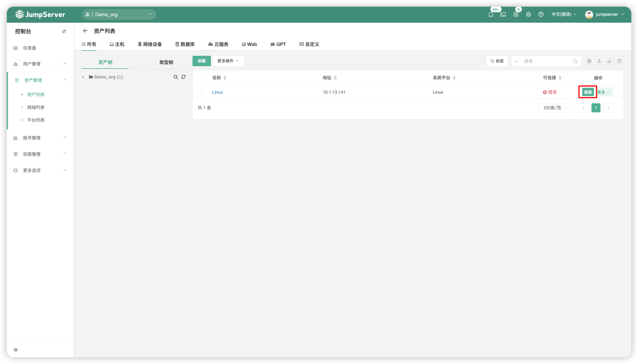Open the web terminal icon
The width and height of the screenshot is (638, 364).
[503, 15]
